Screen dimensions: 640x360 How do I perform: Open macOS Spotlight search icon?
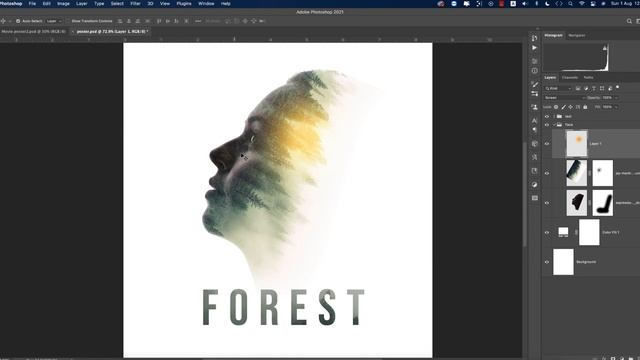point(570,3)
